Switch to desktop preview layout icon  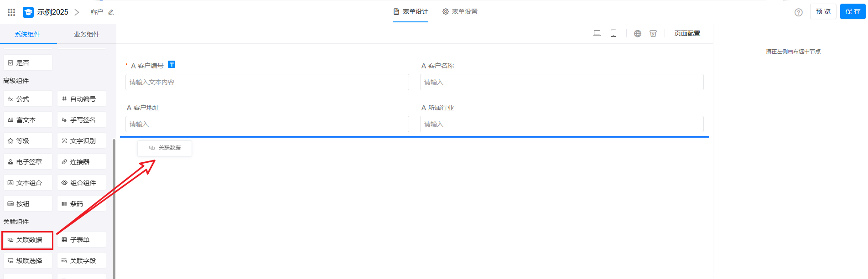[x=597, y=33]
